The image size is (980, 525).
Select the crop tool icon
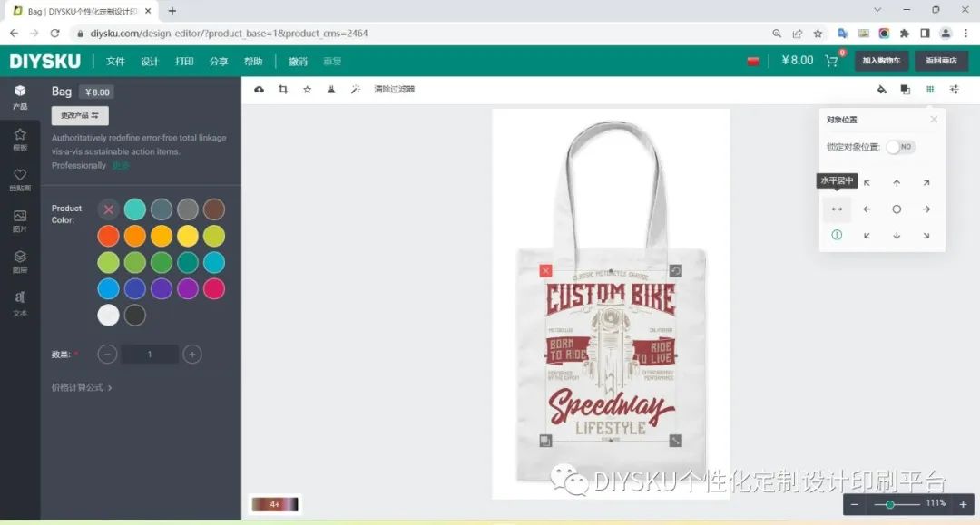pos(283,89)
